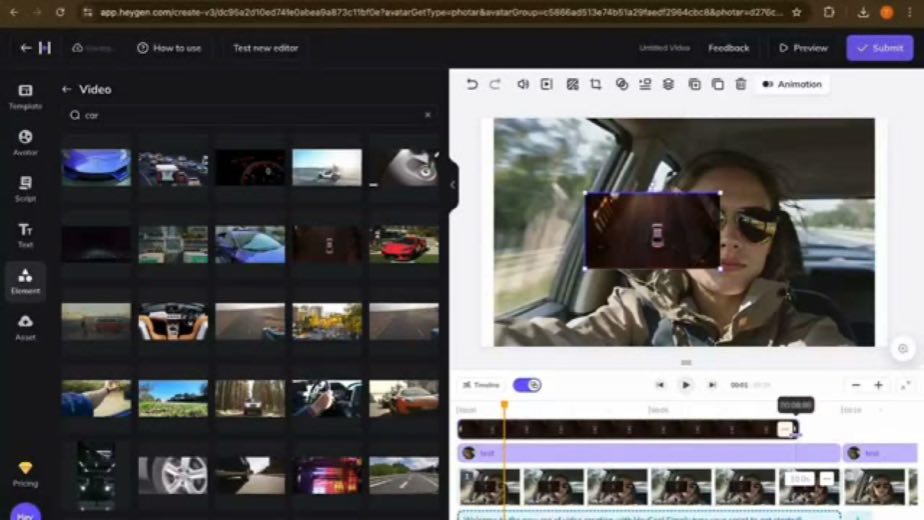Reload the browser page
This screenshot has height=520, width=924.
pyautogui.click(x=60, y=12)
